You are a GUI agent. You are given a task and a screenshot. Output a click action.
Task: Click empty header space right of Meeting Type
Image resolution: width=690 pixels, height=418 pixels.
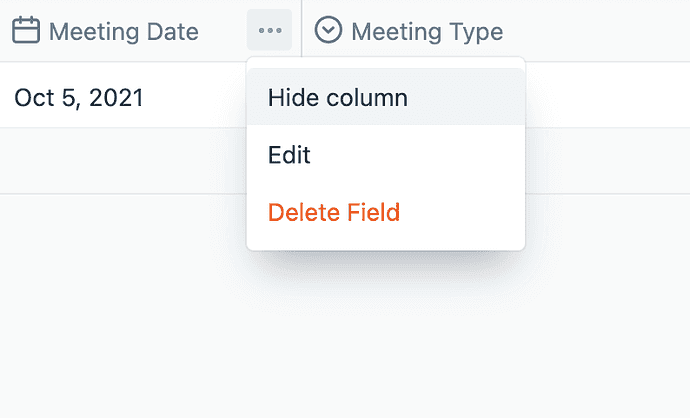pyautogui.click(x=600, y=31)
